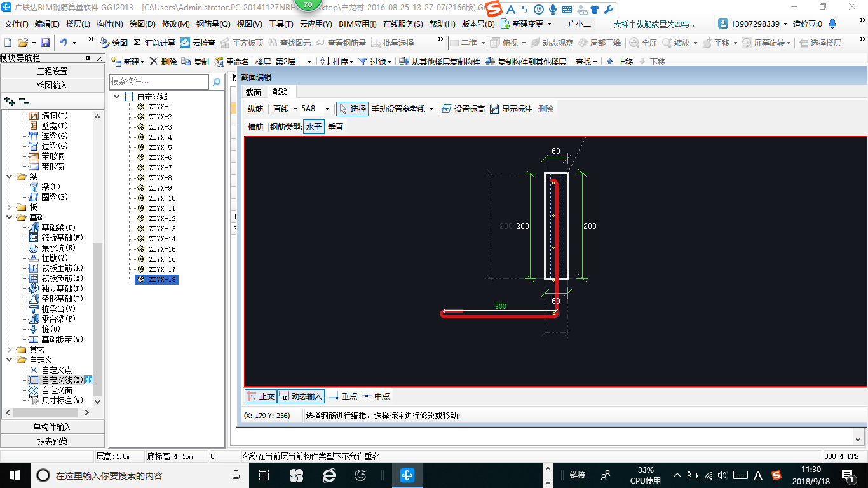Switch to the 截面 section tab
868x488 pixels.
[254, 92]
